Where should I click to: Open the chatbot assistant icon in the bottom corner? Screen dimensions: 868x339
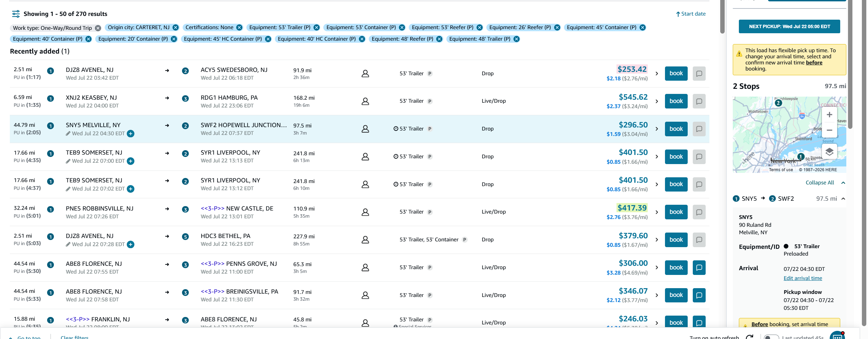pyautogui.click(x=837, y=336)
